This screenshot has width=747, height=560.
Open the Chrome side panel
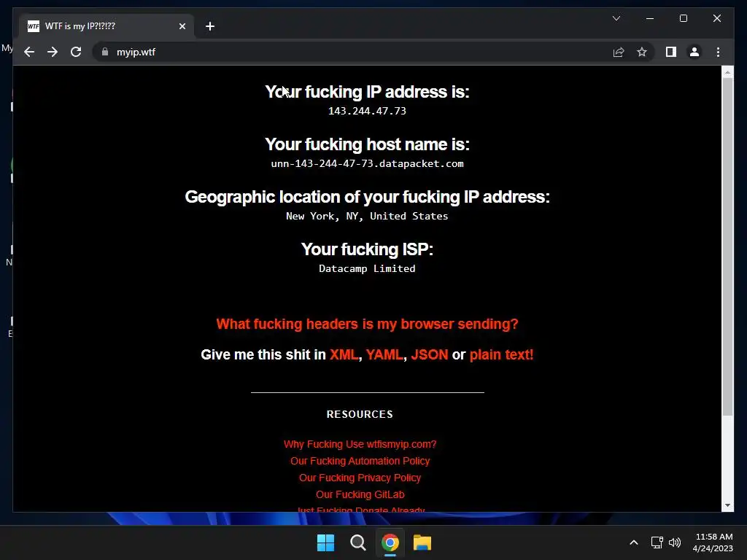click(671, 52)
